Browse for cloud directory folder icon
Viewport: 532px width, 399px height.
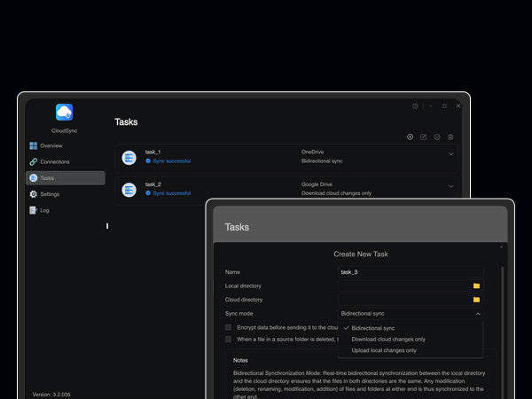coord(476,300)
